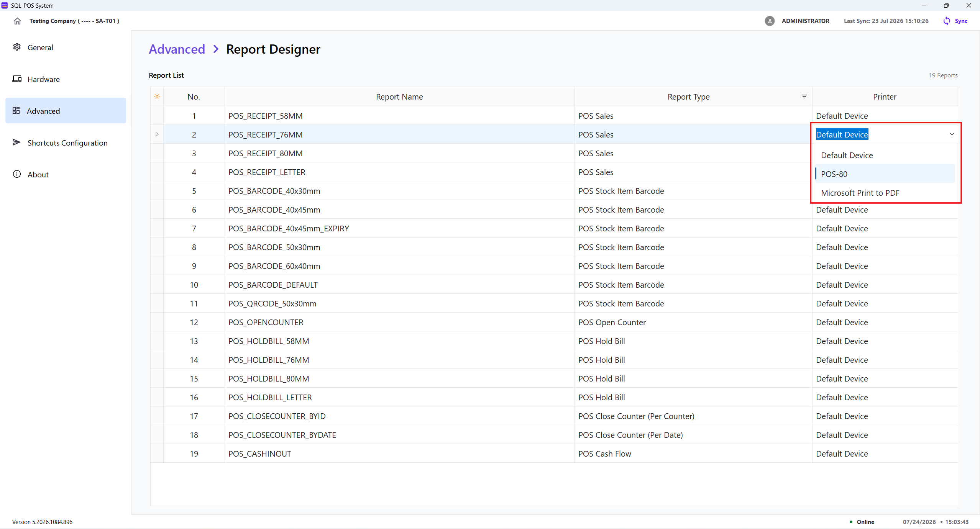
Task: Choose POS-80 from the printer list
Action: tap(885, 174)
